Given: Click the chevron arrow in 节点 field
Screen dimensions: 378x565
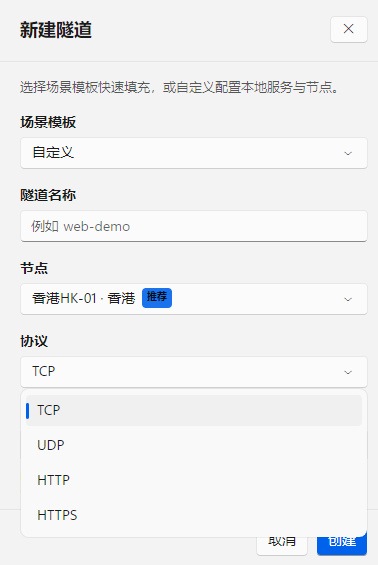Looking at the screenshot, I should 348,299.
